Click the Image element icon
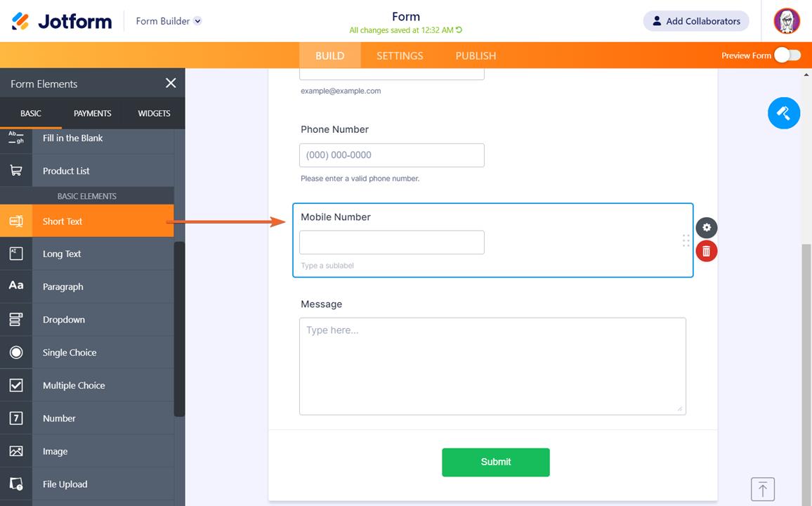The height and width of the screenshot is (506, 812). (x=16, y=451)
